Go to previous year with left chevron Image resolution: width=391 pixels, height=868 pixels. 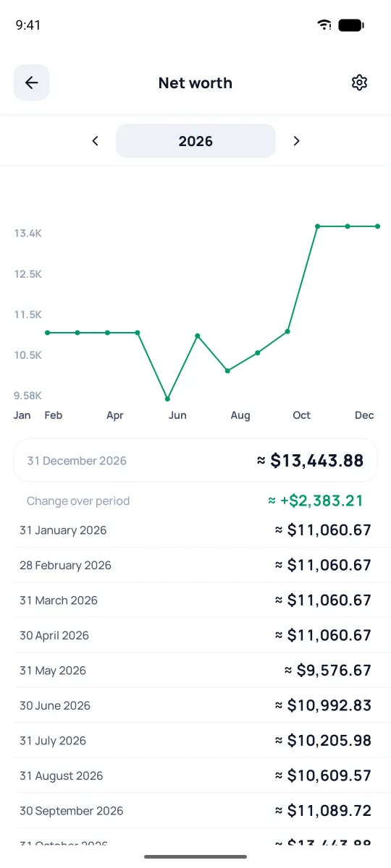click(x=95, y=141)
